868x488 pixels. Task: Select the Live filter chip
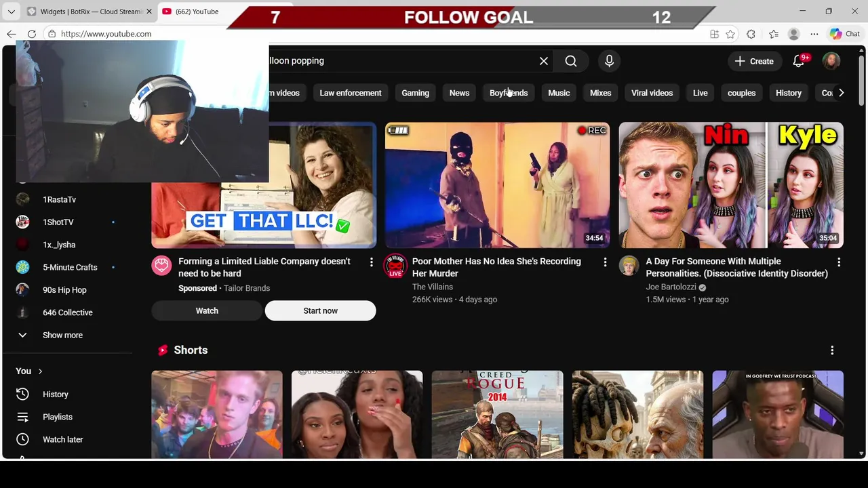(700, 93)
